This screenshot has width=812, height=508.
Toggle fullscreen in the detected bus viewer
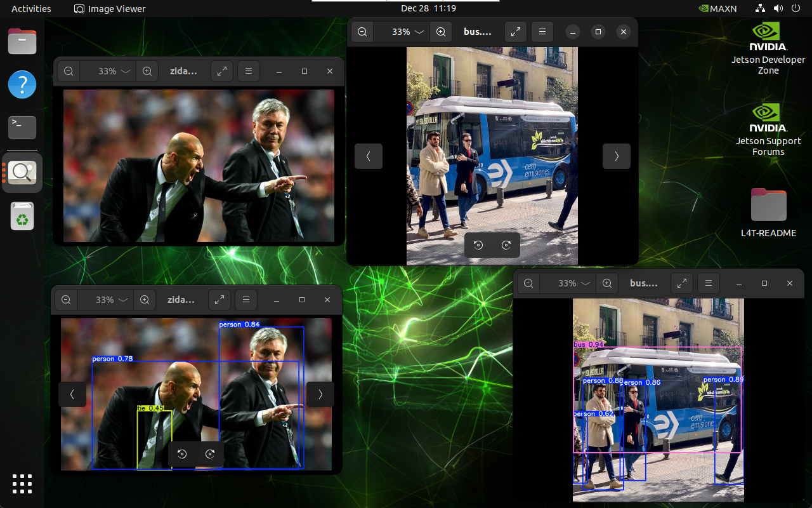681,283
